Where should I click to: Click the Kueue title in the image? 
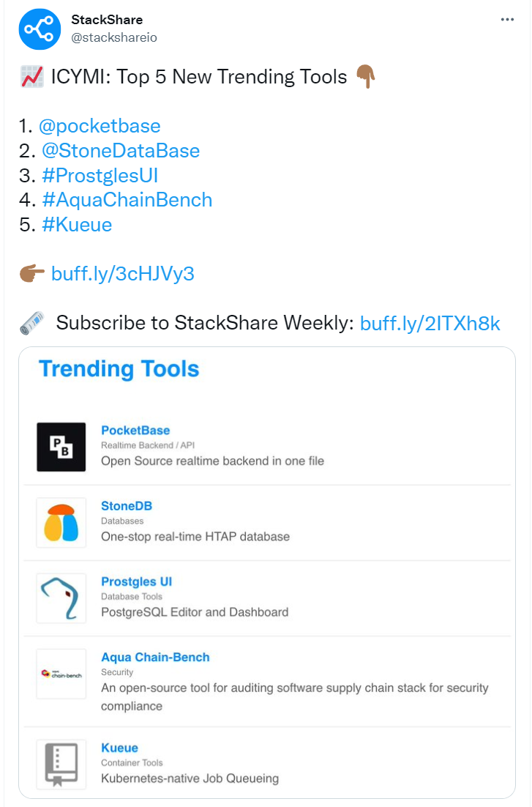tap(119, 748)
